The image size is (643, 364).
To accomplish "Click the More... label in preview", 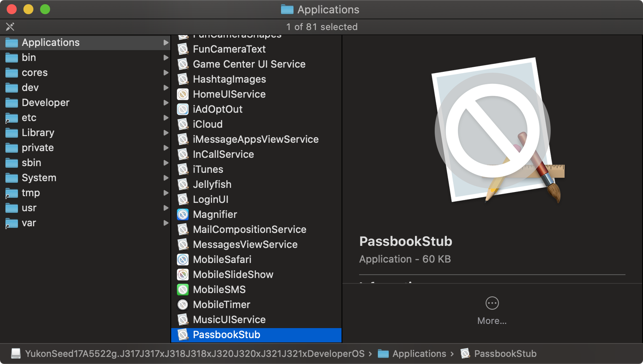I will [x=492, y=321].
